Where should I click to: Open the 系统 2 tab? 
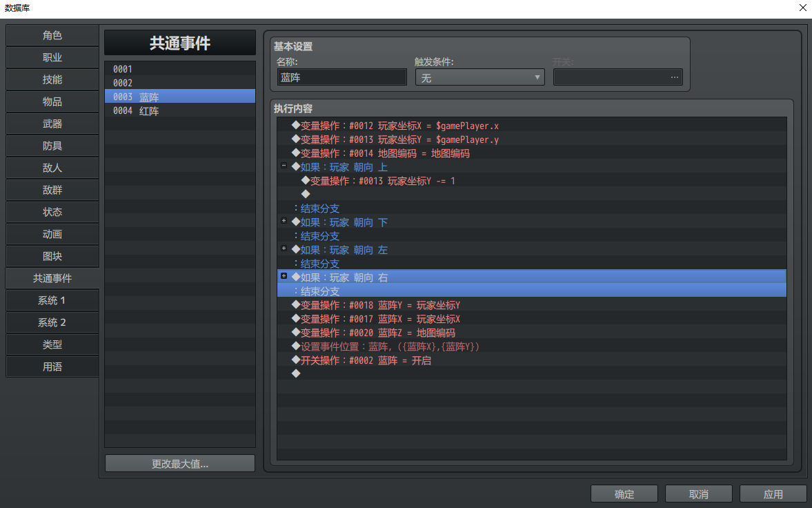coord(52,323)
